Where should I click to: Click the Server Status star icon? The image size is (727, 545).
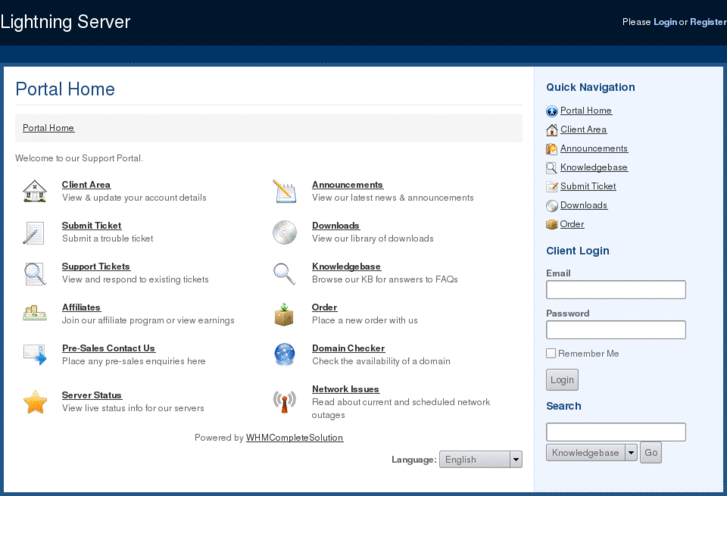point(35,402)
